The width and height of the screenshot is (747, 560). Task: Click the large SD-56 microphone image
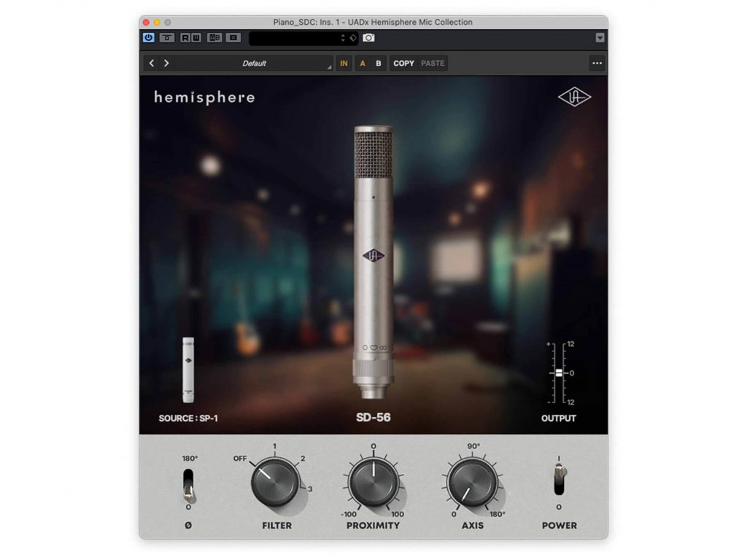(373, 262)
